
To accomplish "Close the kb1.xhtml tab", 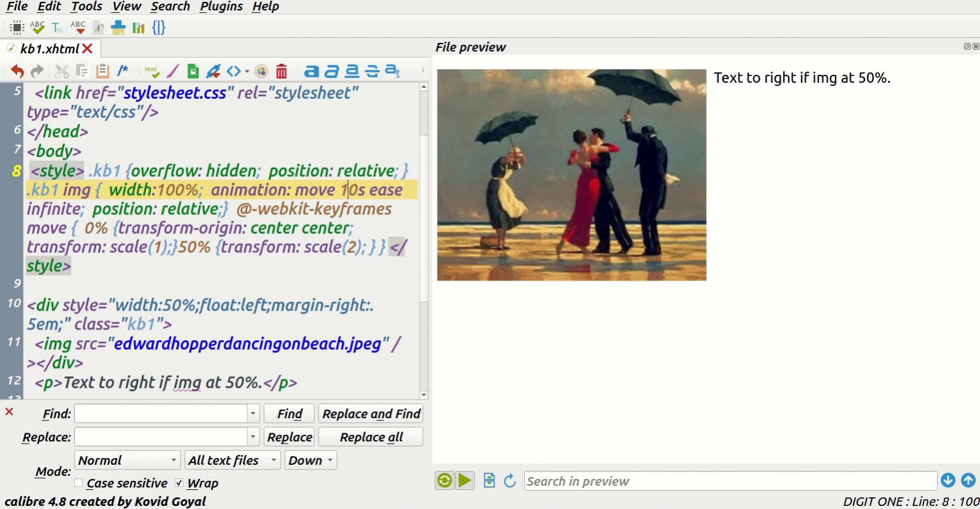I will click(88, 49).
